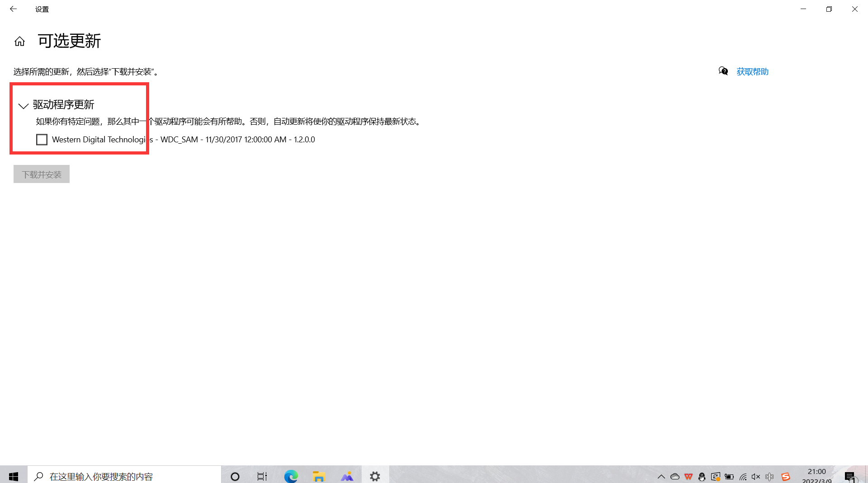
Task: Show hidden icons in the system tray
Action: (x=661, y=477)
